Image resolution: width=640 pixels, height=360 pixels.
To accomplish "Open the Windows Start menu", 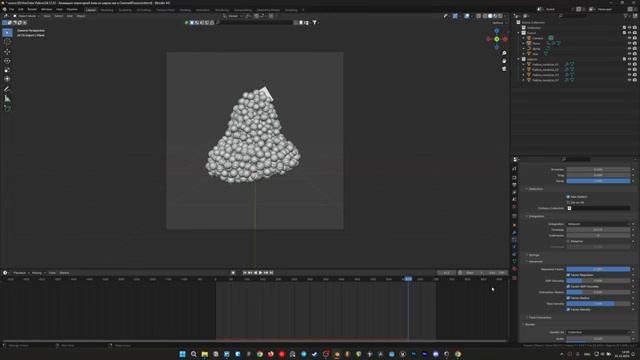I will pyautogui.click(x=182, y=354).
